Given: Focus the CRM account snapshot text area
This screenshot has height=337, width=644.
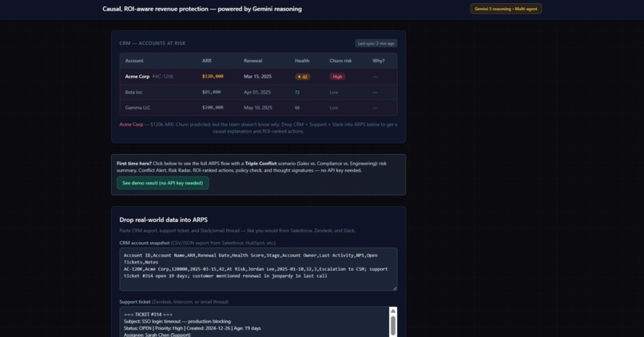Looking at the screenshot, I should (x=258, y=269).
